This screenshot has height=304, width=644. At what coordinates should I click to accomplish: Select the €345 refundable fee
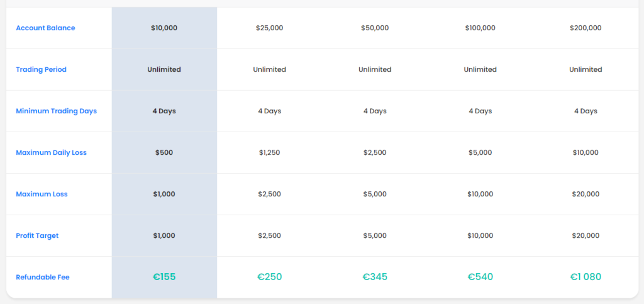375,276
